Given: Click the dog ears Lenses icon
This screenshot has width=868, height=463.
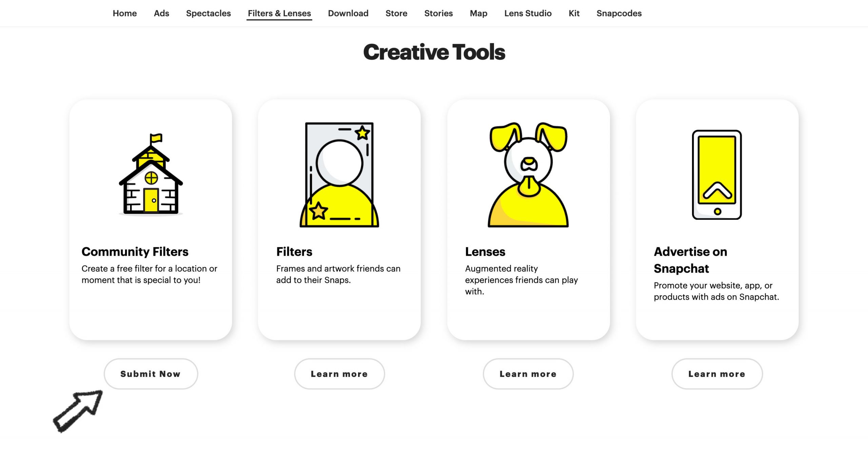Looking at the screenshot, I should pos(528,174).
